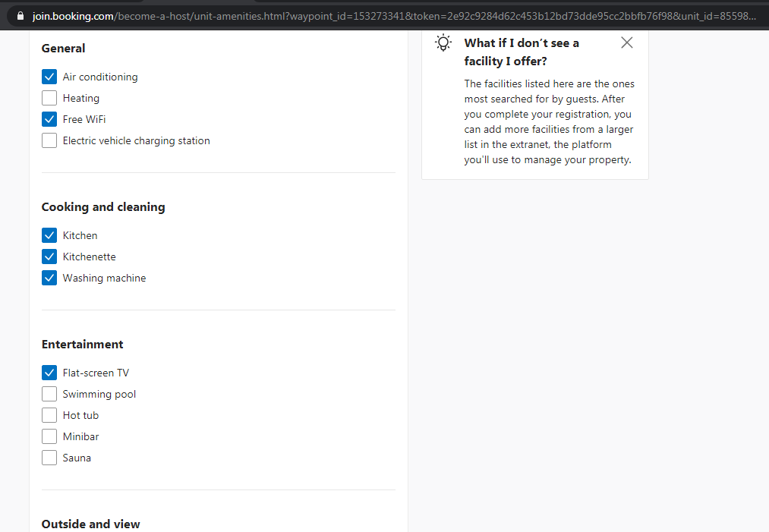Click the browser URL address field
The height and width of the screenshot is (532, 769).
pos(380,15)
